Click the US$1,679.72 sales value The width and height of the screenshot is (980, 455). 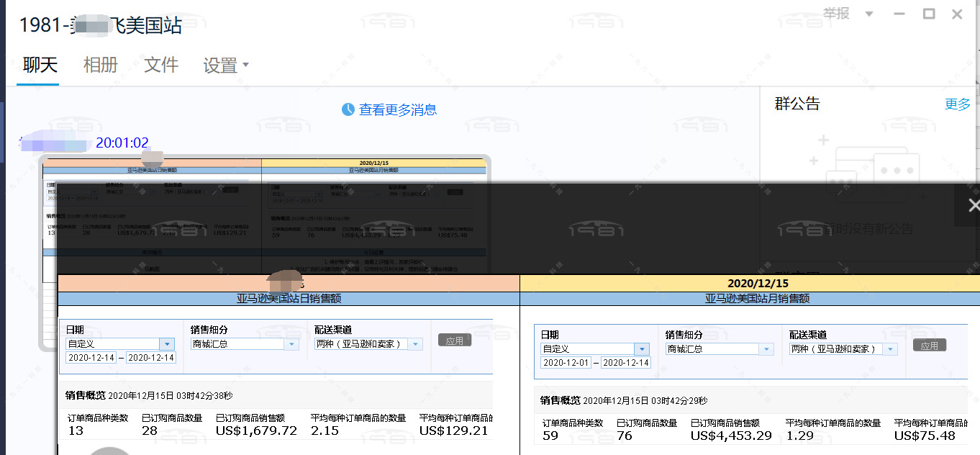[x=257, y=431]
